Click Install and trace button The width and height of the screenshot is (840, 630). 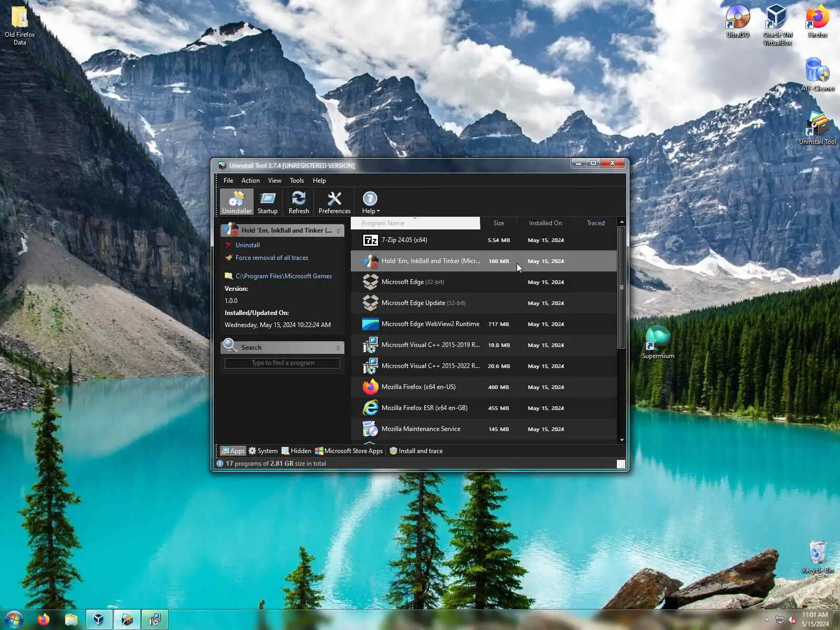coord(416,451)
